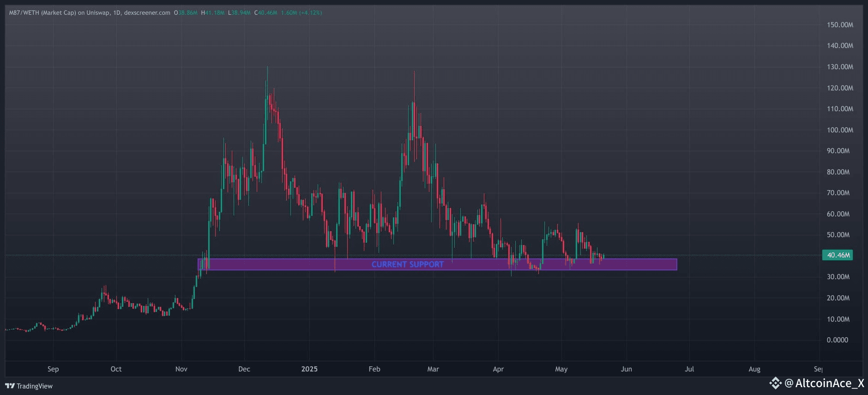Click the Apr label on time axis
The image size is (868, 395).
[498, 369]
